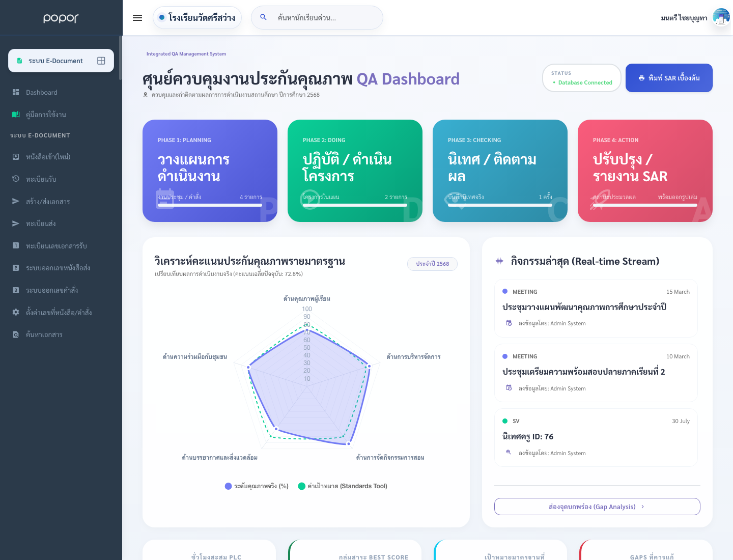
Task: Click ส่องจุดบกพร่อง (Gap Analysis) button
Action: (x=597, y=507)
